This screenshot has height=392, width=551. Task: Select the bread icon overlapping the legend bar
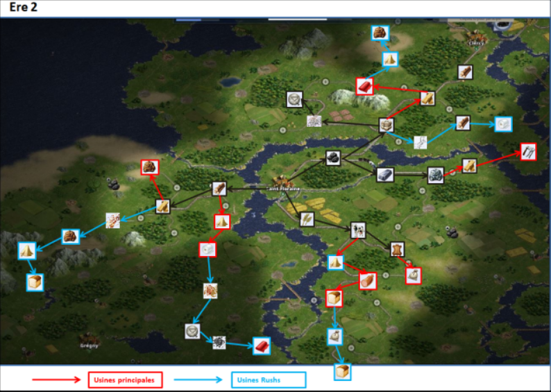point(342,371)
